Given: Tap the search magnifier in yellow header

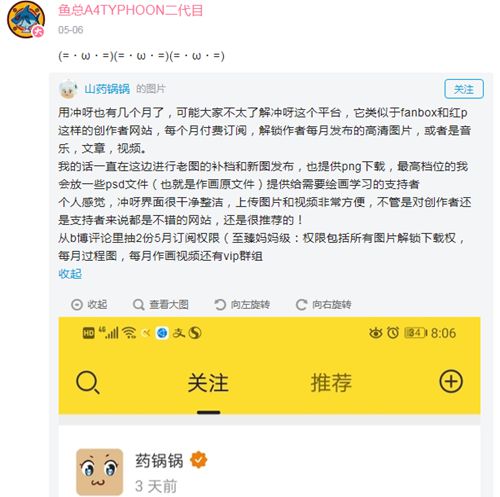Looking at the screenshot, I should [88, 382].
